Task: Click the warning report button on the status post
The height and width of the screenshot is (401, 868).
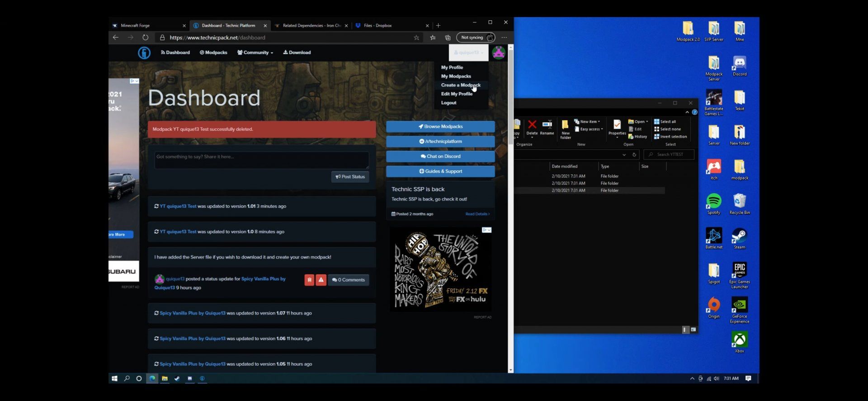Action: 321,280
